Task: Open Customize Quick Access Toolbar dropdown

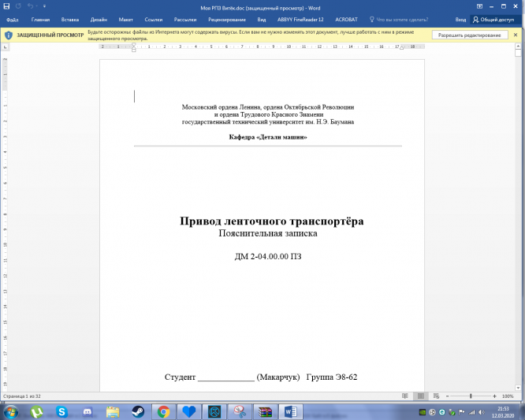Action: [44, 6]
